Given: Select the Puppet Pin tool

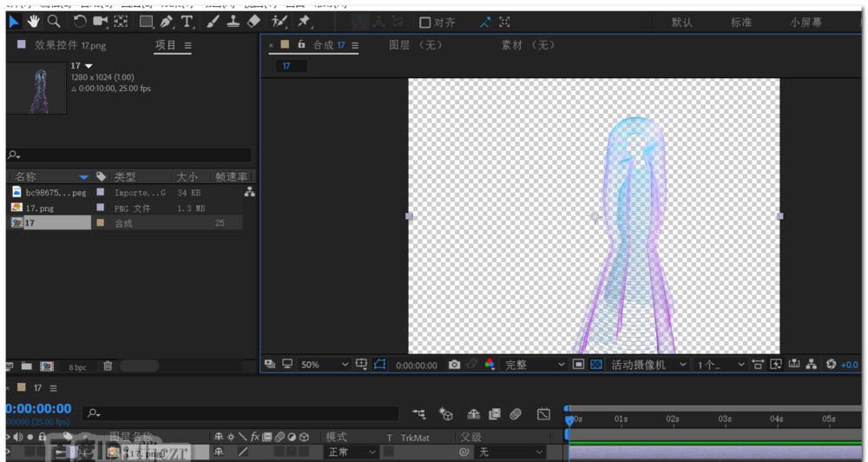Looking at the screenshot, I should (x=304, y=21).
